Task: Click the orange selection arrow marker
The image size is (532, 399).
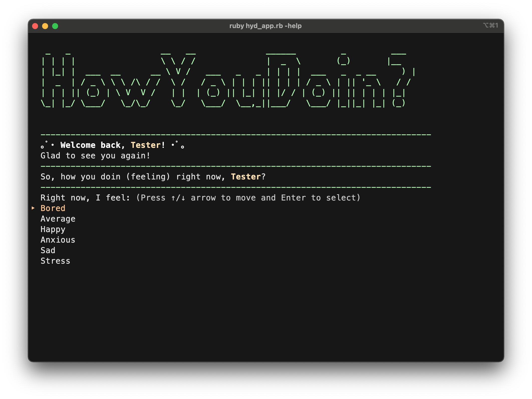Action: coord(33,208)
